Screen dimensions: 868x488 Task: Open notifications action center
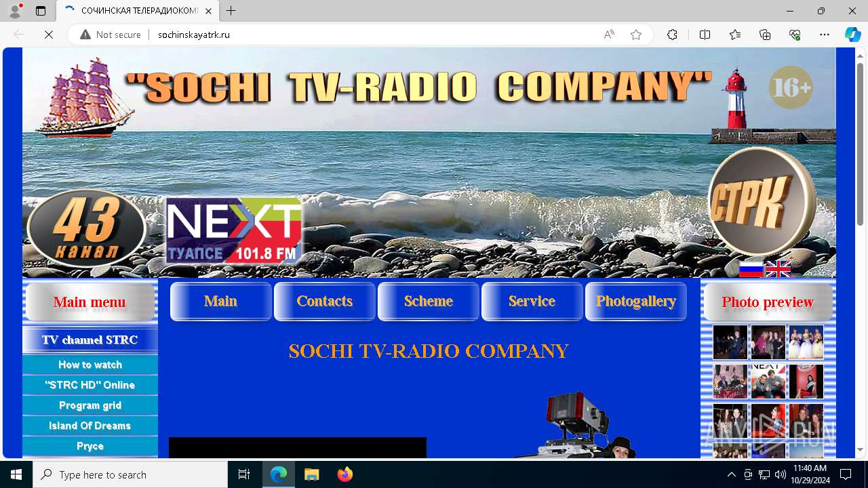coord(846,474)
